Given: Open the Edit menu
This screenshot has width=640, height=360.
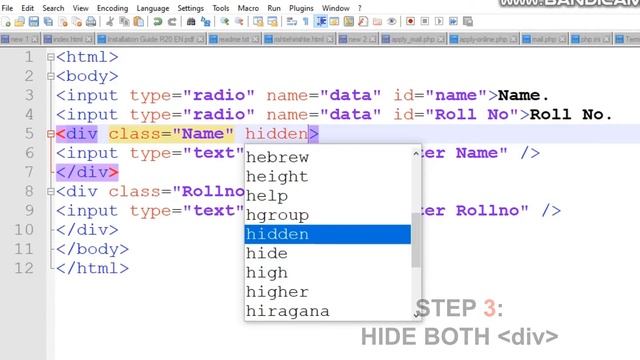Looking at the screenshot, I should (x=27, y=8).
